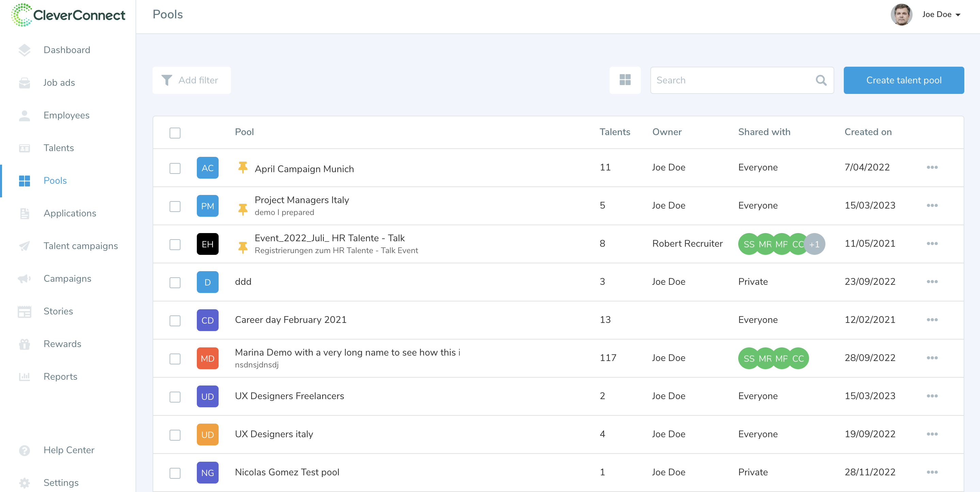Click the Settings gear icon
The image size is (980, 492).
point(25,482)
